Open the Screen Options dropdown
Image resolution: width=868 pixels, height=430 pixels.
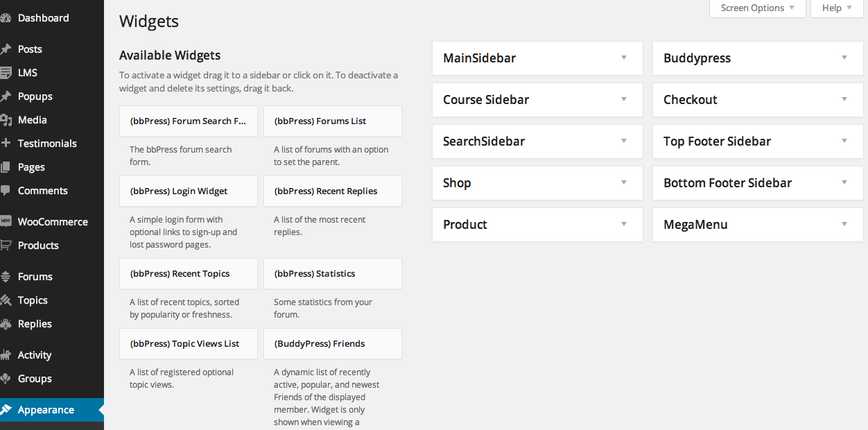tap(758, 8)
